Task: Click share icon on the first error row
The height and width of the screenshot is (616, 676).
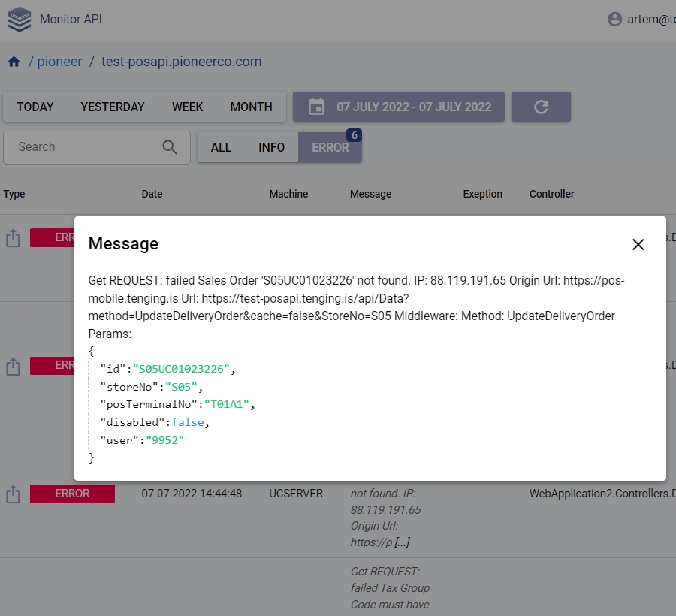Action: [13, 238]
